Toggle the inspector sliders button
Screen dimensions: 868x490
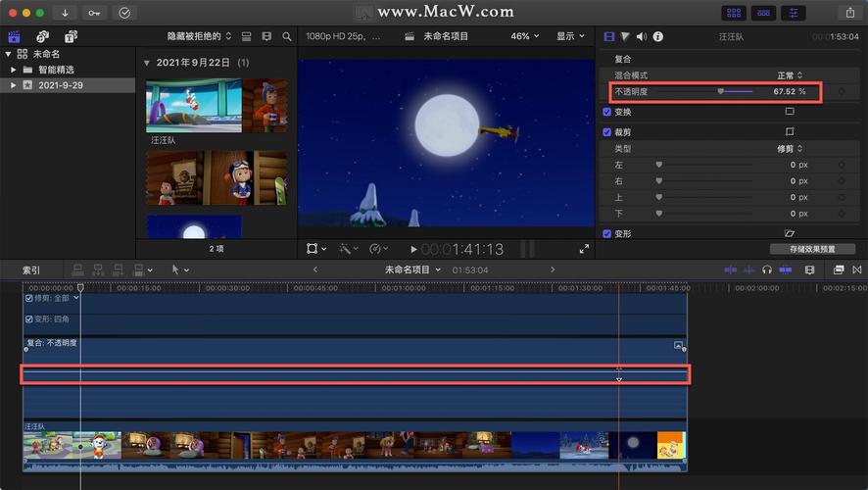(x=794, y=13)
